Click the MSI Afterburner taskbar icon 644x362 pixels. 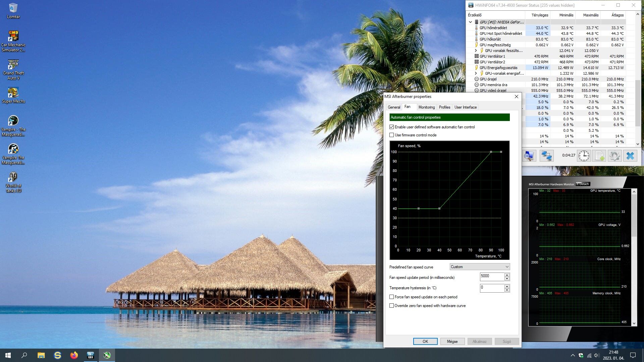point(107,355)
